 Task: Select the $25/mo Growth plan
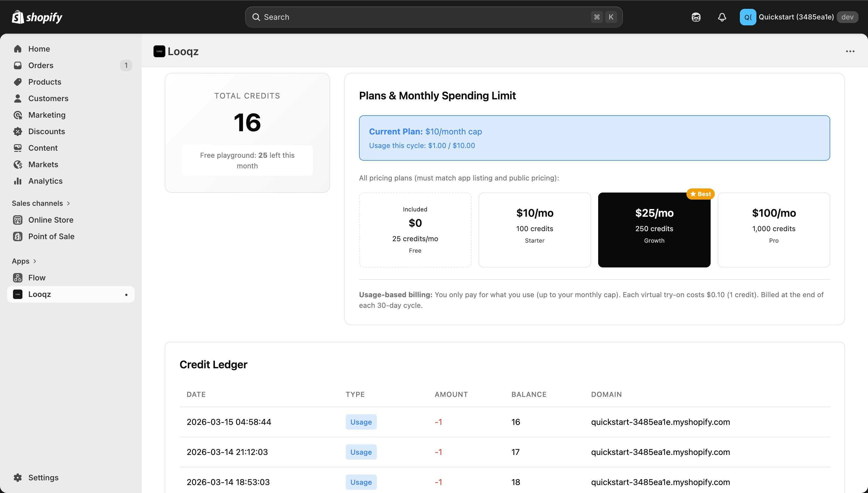(x=654, y=230)
